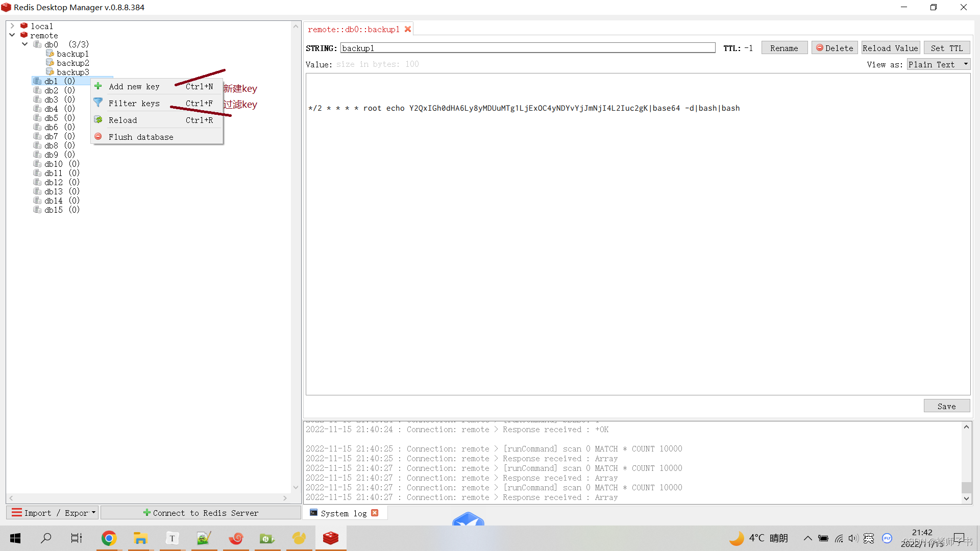
Task: Open the backup3 key
Action: pos(73,72)
